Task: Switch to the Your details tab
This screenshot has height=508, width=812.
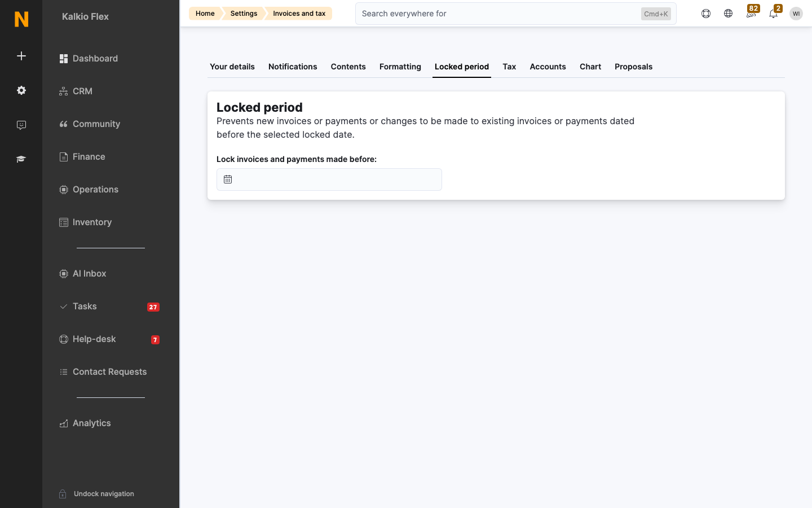Action: 232,67
